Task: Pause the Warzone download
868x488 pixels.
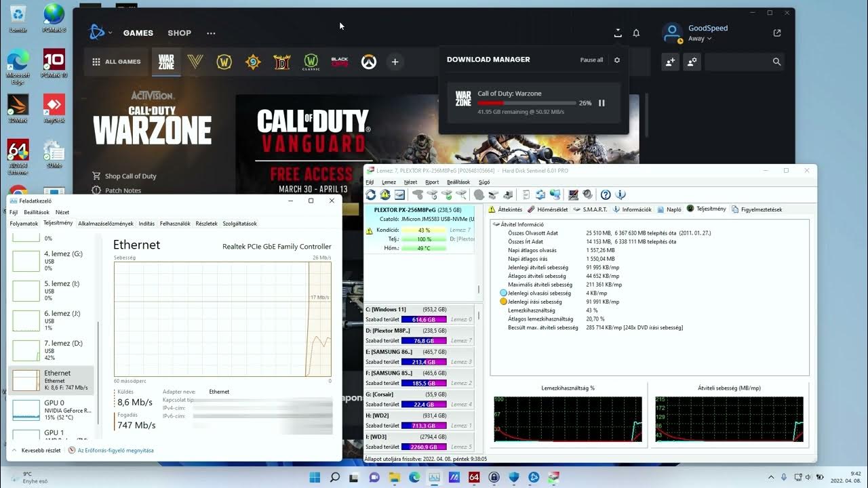Action: (x=601, y=103)
